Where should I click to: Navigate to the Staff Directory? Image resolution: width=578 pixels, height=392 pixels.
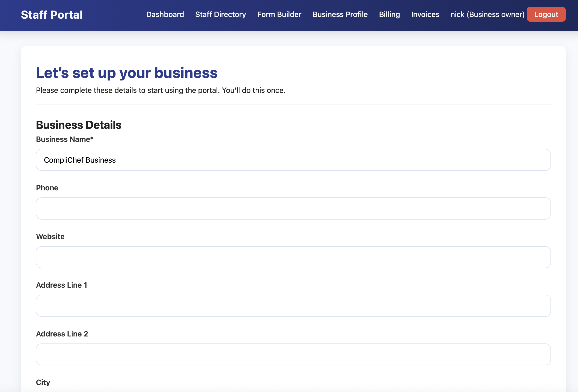coord(221,14)
